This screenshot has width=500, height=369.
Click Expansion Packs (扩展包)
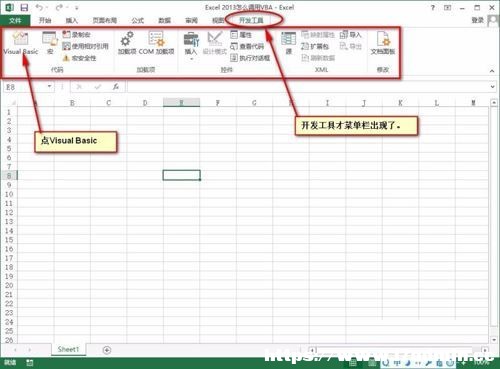point(315,46)
